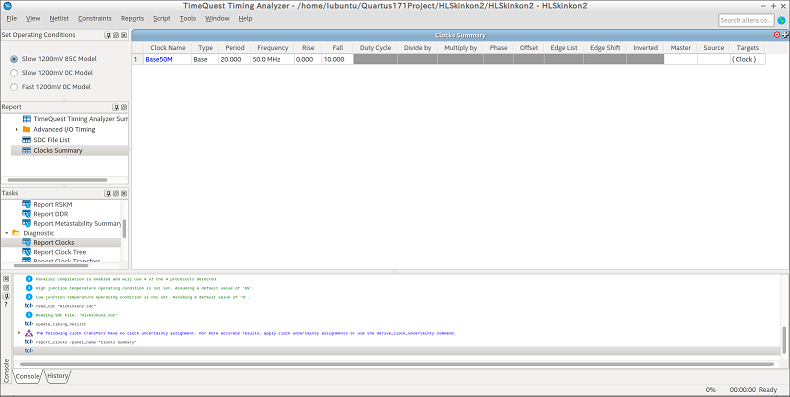
Task: Float the Tasks panel
Action: tap(116, 193)
